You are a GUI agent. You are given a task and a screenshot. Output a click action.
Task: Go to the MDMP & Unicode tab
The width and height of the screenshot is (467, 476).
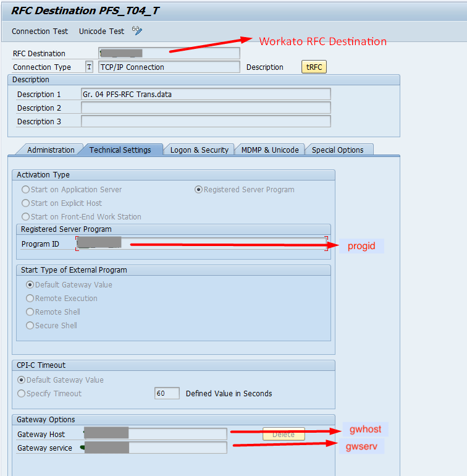[270, 150]
